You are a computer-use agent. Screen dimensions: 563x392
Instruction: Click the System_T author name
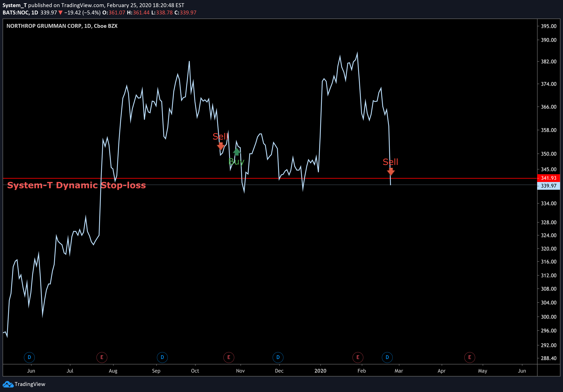[x=15, y=5]
